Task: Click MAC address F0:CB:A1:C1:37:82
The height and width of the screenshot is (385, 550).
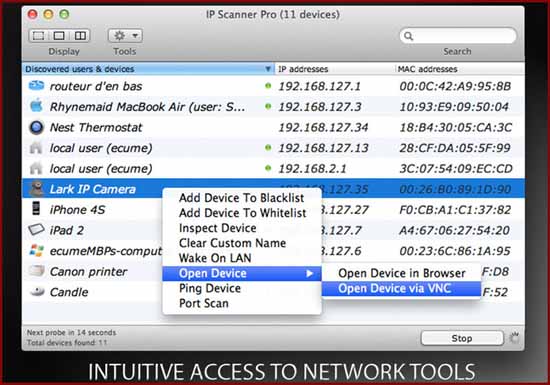Action: pyautogui.click(x=455, y=210)
